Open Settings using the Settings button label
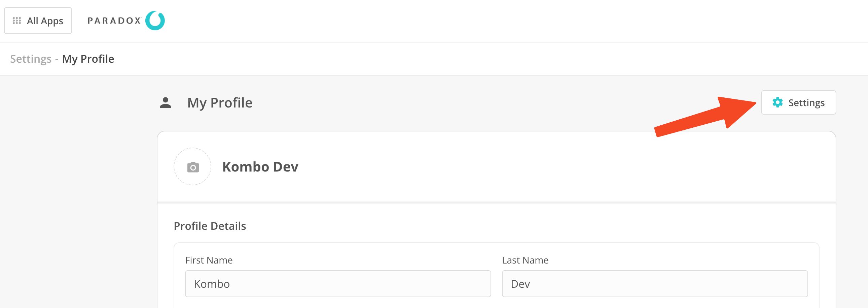 (806, 102)
